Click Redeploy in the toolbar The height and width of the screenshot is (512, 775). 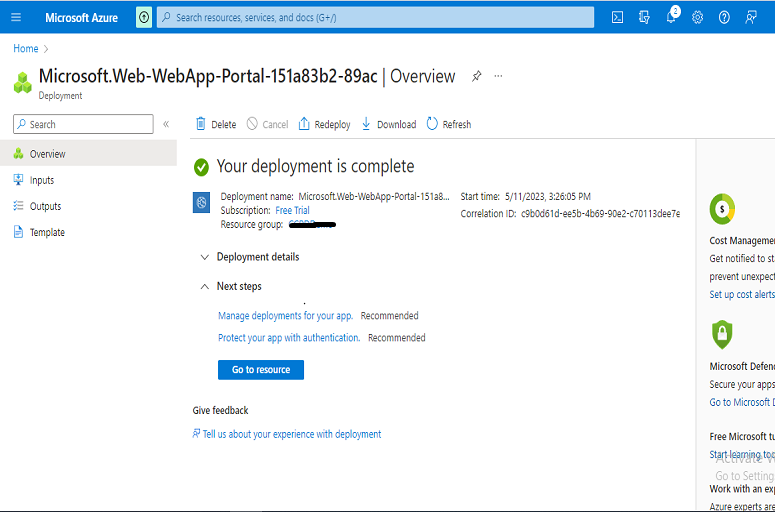(x=324, y=124)
